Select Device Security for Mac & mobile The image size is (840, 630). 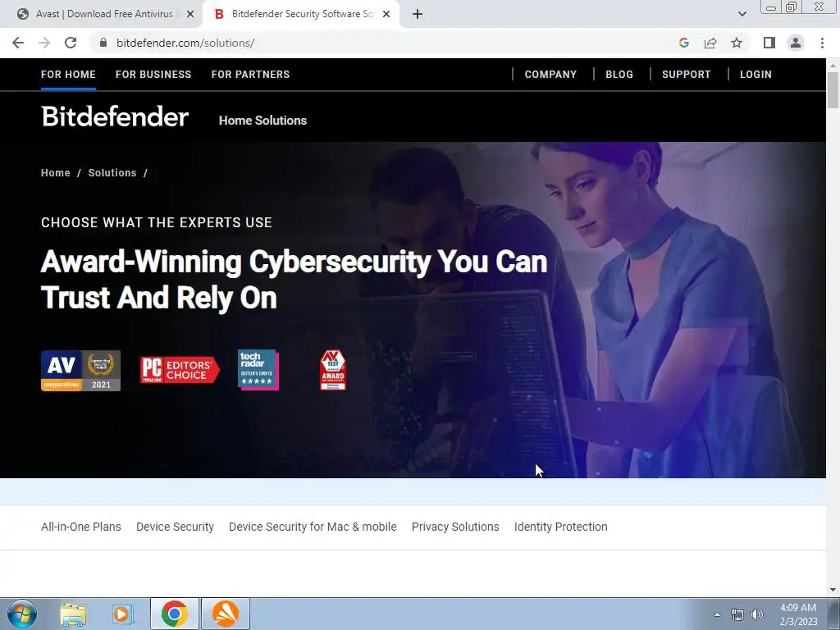point(313,527)
